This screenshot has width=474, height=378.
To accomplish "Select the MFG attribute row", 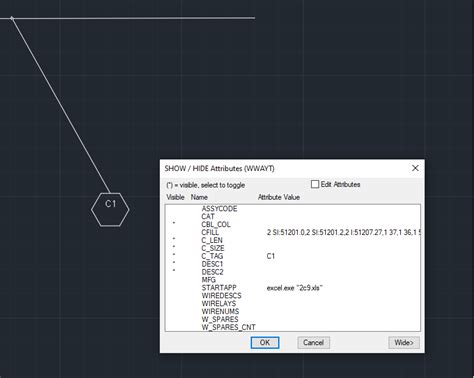I will pyautogui.click(x=293, y=280).
